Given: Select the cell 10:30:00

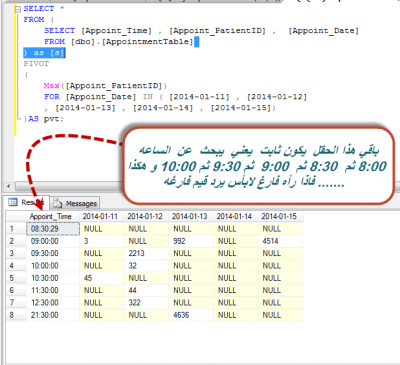Looking at the screenshot, I should pyautogui.click(x=53, y=278).
